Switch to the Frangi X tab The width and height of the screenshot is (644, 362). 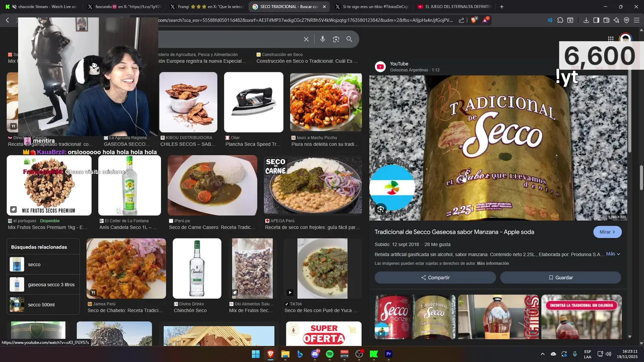pyautogui.click(x=206, y=7)
